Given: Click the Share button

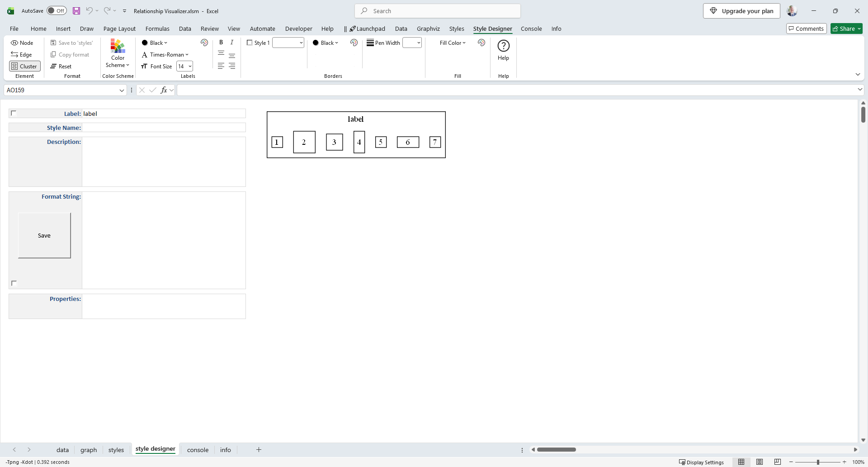Looking at the screenshot, I should tap(846, 29).
